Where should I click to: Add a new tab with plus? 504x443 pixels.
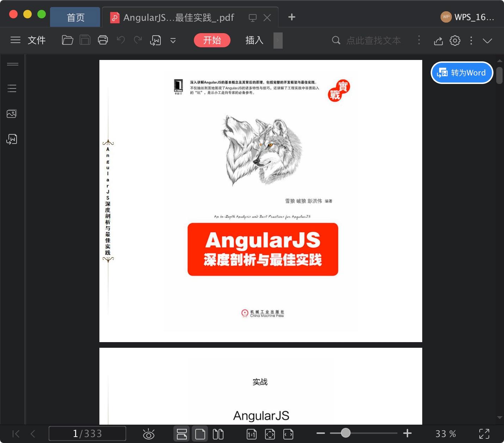click(x=292, y=17)
